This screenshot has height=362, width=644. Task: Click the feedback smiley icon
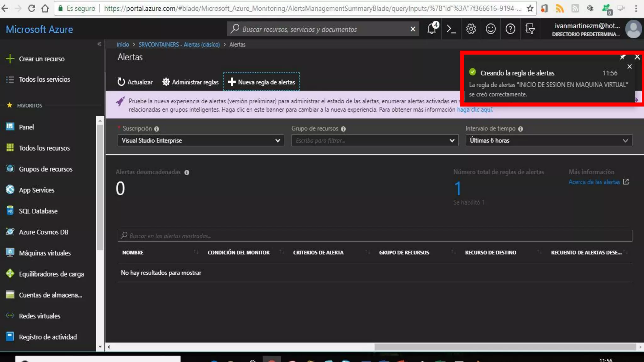[x=491, y=29]
